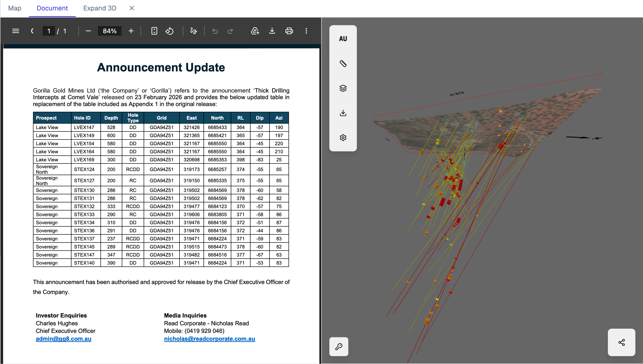The image size is (643, 364).
Task: Toggle fit-to-page view mode
Action: 154,31
